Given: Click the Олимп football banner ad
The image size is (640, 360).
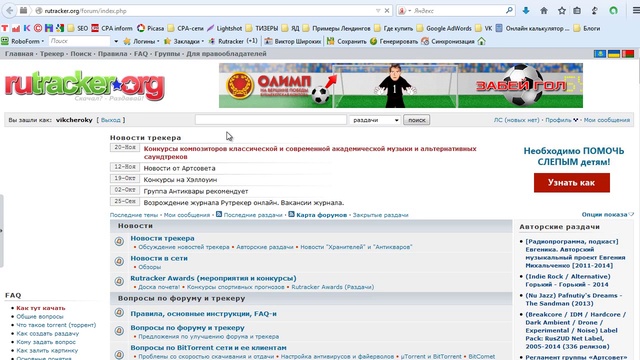Looking at the screenshot, I should (x=401, y=85).
